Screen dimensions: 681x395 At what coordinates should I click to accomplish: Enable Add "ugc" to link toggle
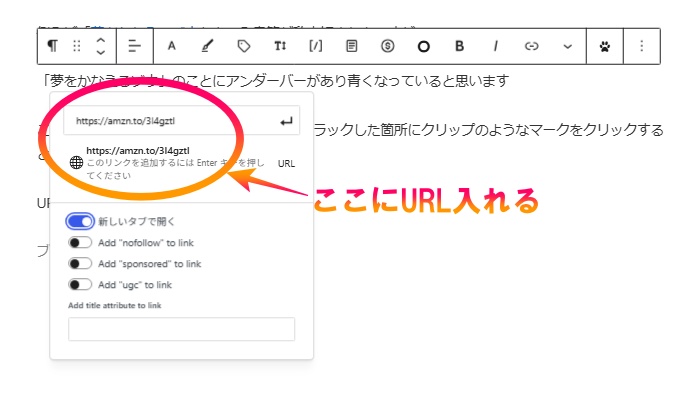coord(80,285)
